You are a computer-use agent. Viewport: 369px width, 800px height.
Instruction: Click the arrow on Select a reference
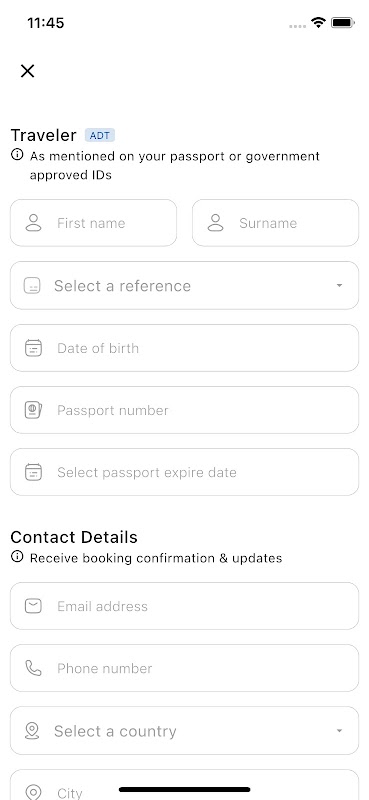tap(339, 286)
